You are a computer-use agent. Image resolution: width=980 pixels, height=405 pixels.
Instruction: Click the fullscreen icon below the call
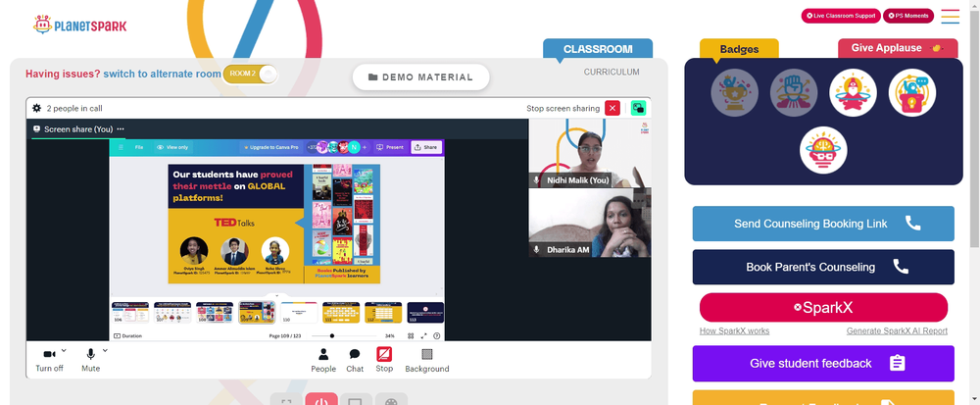[286, 400]
